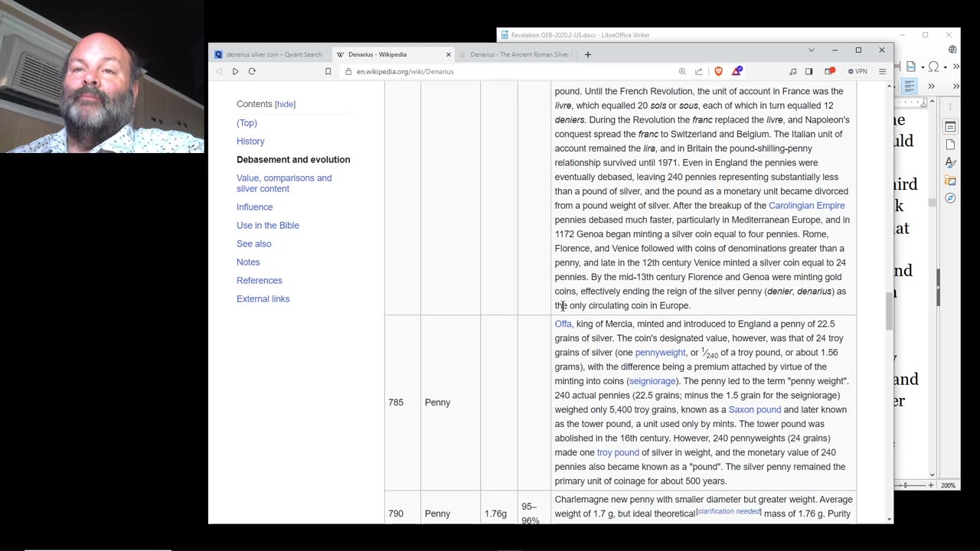Open Sidebar Properties deck in LibreOffice Writer
Image resolution: width=980 pixels, height=551 pixels.
click(950, 126)
